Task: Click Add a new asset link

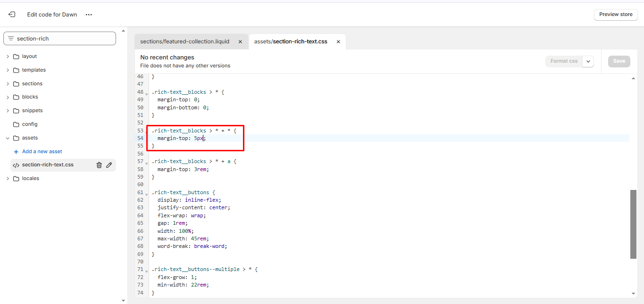Action: tap(42, 152)
